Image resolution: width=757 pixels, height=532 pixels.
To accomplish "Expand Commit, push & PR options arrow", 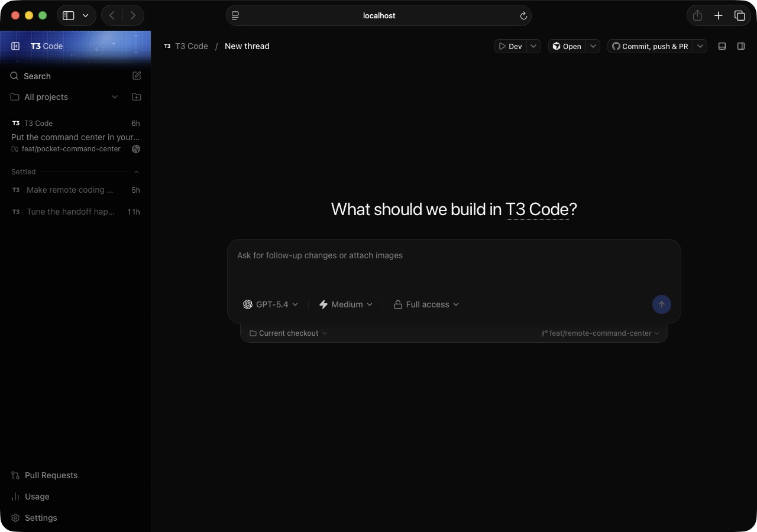I will (700, 46).
